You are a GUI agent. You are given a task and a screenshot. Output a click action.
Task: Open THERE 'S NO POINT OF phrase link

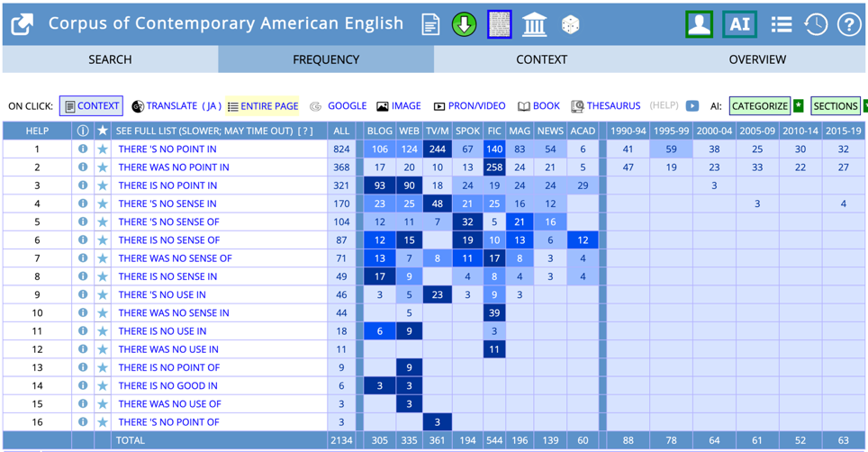[169, 422]
